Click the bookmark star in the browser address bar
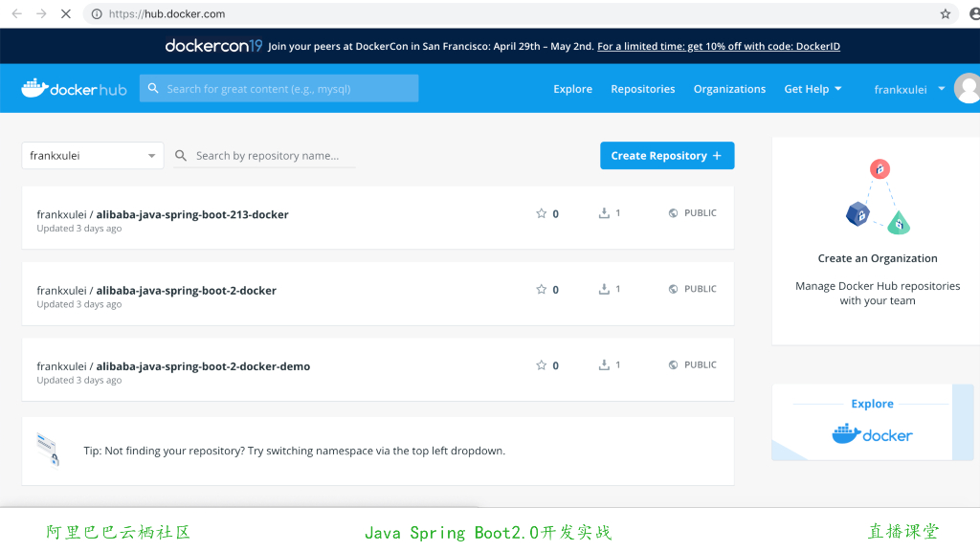 tap(945, 14)
